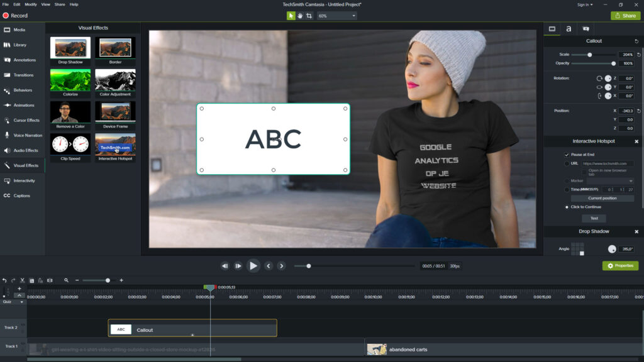Open the Transitions tab

click(x=22, y=75)
